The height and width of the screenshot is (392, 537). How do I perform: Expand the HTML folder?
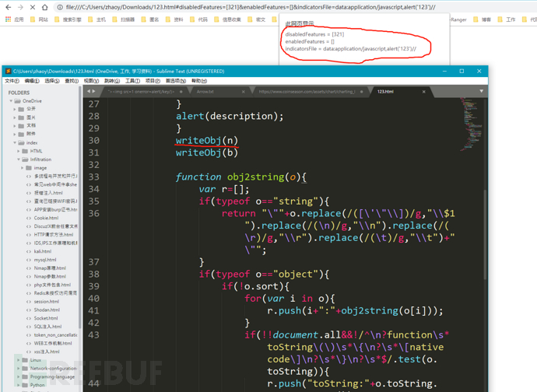[x=19, y=151]
